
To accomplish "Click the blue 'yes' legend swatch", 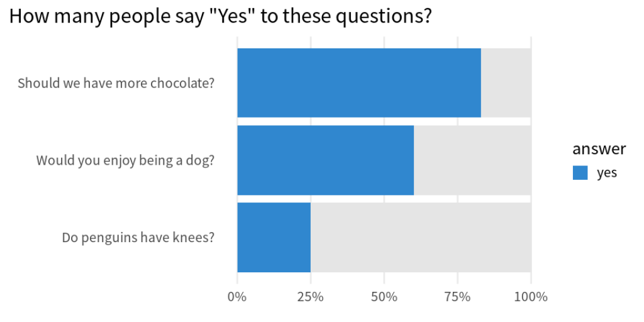I will (x=580, y=172).
